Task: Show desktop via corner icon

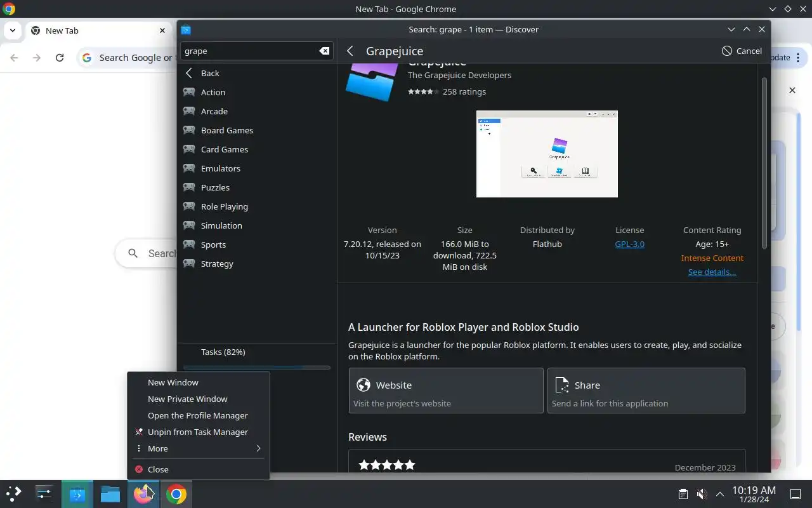Action: coord(796,494)
